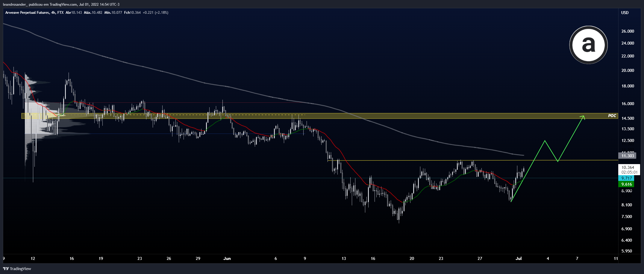Click the Jul label on the time axis
The image size is (644, 274).
coord(519,258)
